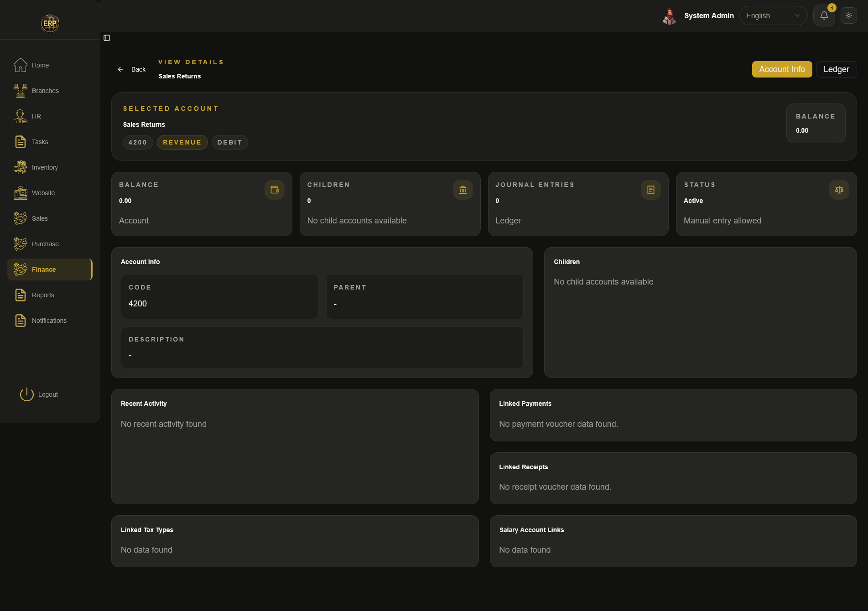Click the Back link text

pos(138,69)
